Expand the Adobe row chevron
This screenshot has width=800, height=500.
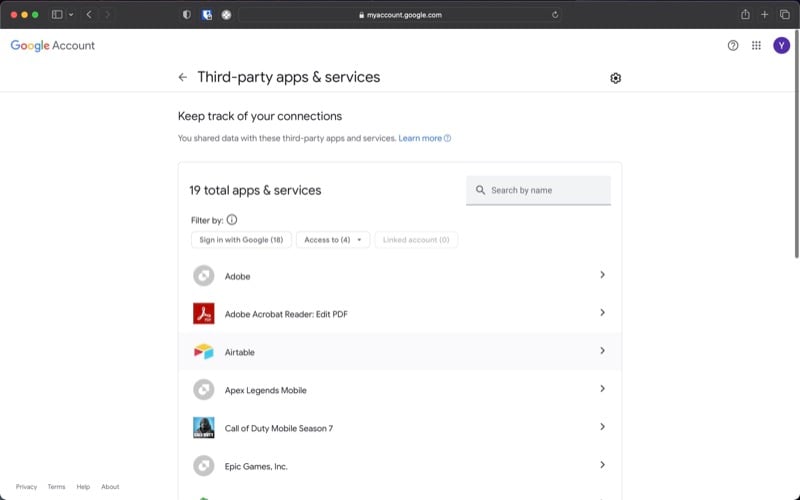pyautogui.click(x=602, y=275)
